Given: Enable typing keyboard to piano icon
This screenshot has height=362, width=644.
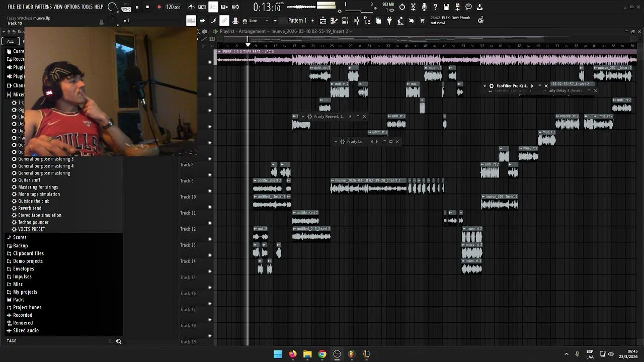Looking at the screenshot, I should click(191, 21).
